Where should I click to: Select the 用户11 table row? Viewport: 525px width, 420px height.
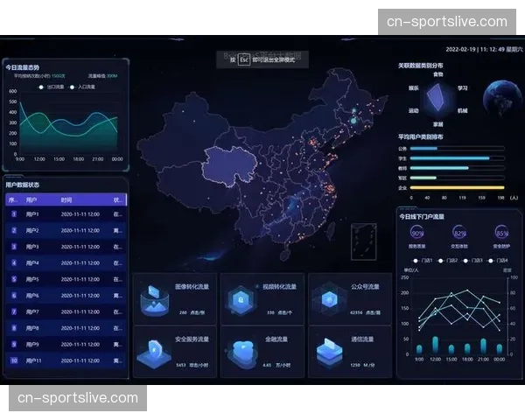pyautogui.click(x=66, y=360)
